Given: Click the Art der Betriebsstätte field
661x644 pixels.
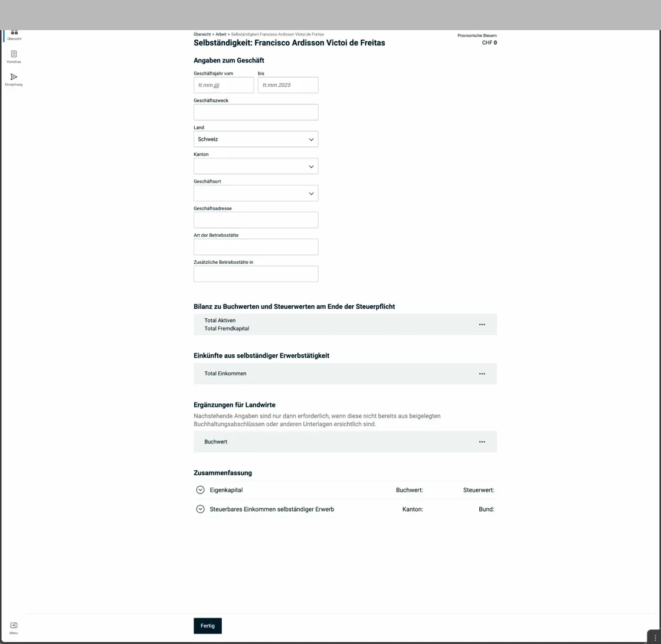Looking at the screenshot, I should (x=256, y=247).
